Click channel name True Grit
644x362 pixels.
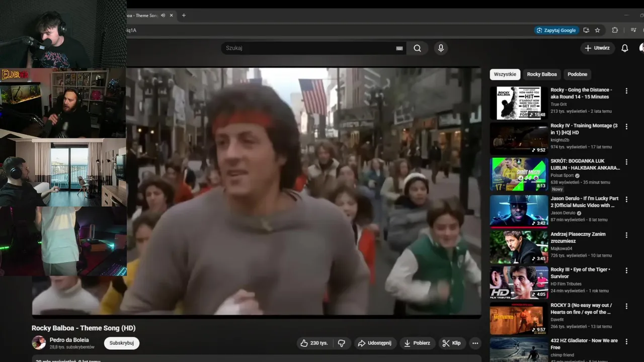click(x=558, y=104)
